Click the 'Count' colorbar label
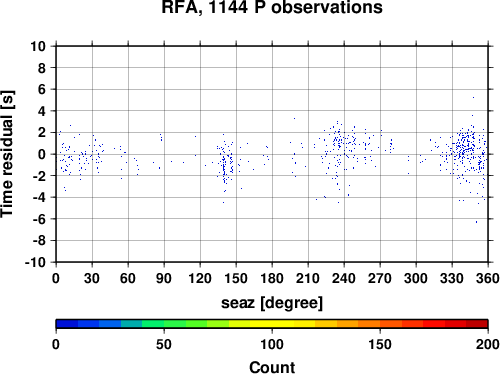The width and height of the screenshot is (500, 374). pos(272,367)
